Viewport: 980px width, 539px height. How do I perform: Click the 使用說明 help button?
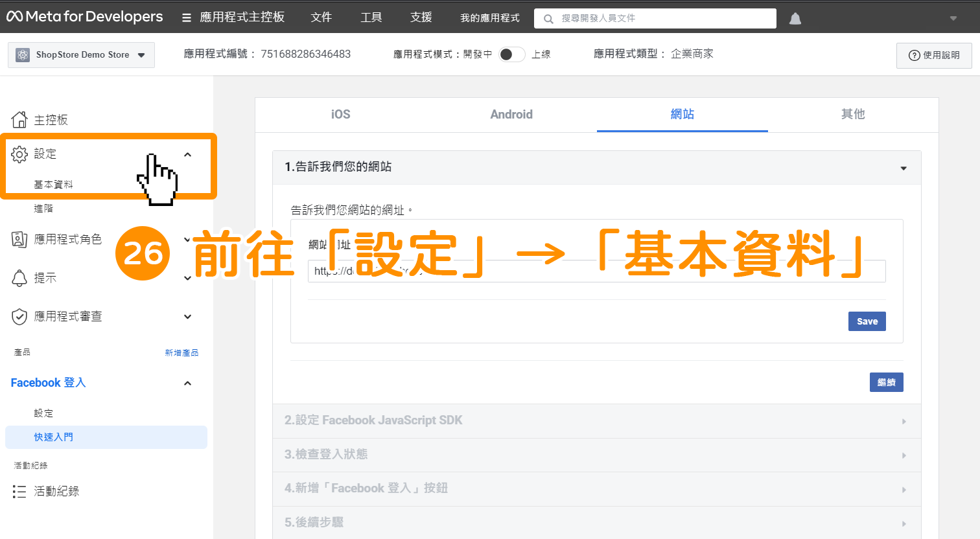(934, 56)
